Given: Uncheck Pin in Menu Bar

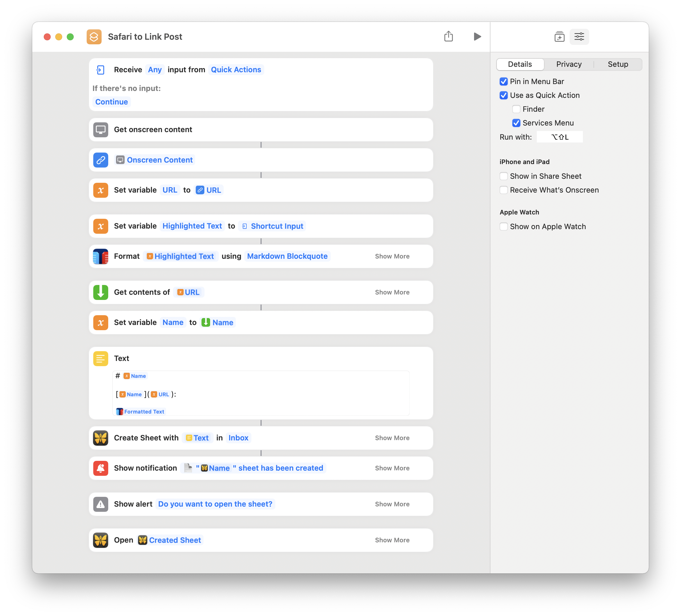Looking at the screenshot, I should tap(504, 81).
